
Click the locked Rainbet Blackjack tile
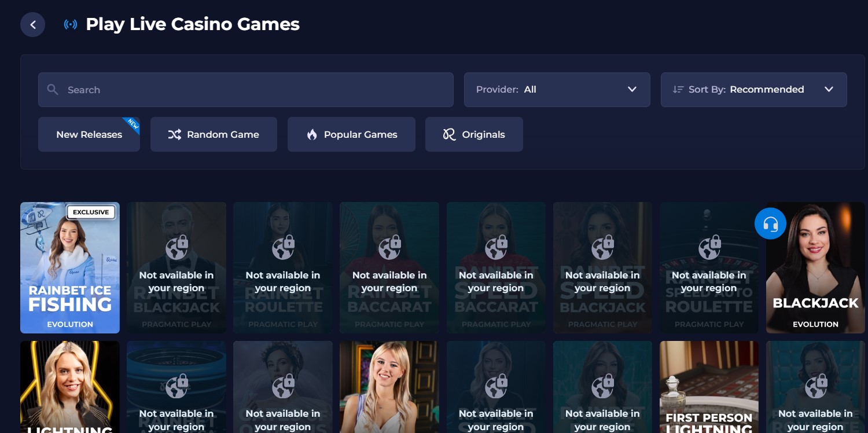click(176, 267)
